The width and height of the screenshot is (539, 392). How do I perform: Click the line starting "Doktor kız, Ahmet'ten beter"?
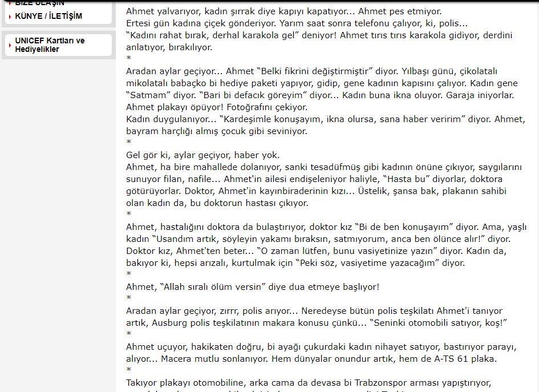[316, 251]
